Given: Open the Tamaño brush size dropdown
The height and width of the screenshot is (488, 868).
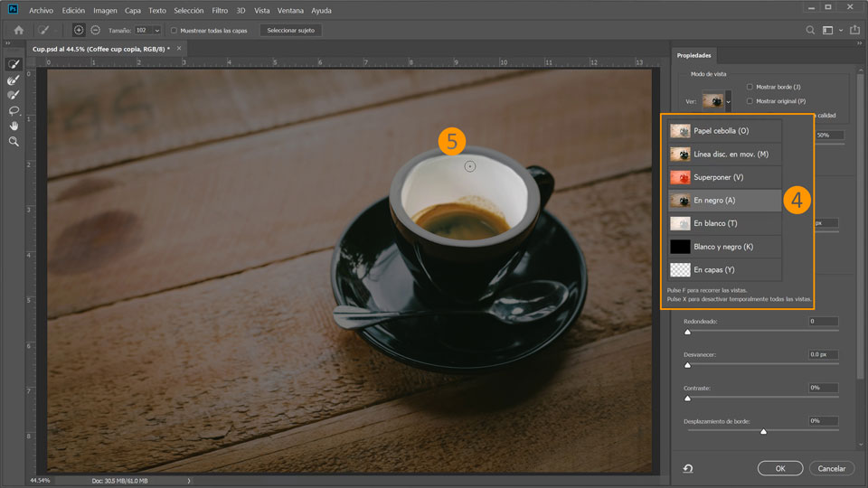Looking at the screenshot, I should (x=156, y=30).
